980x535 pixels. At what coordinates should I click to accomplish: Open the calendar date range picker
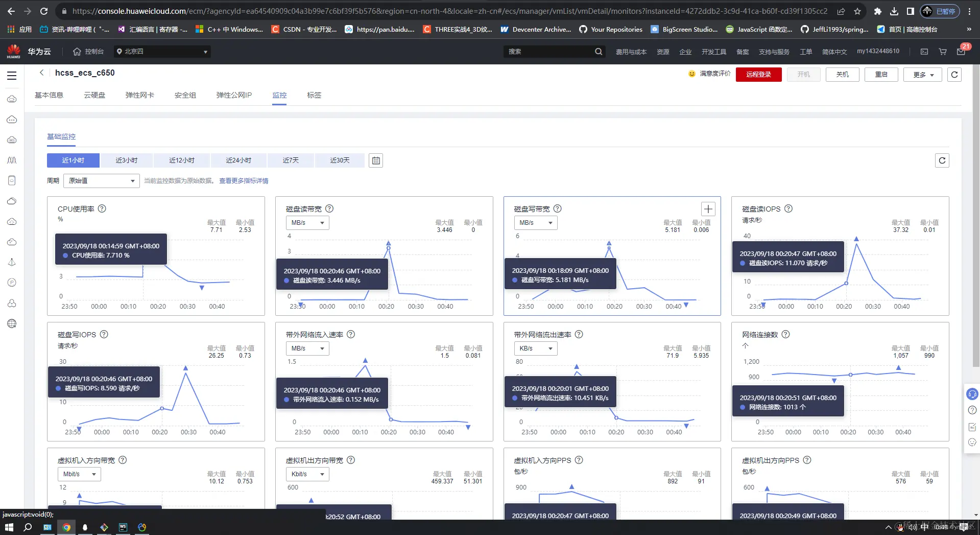coord(376,160)
